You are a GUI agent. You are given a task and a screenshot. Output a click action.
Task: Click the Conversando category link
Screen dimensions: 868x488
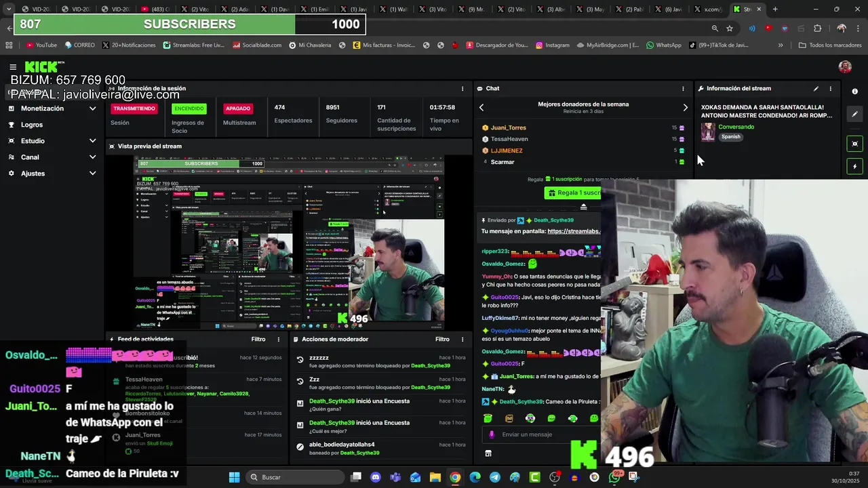[736, 127]
